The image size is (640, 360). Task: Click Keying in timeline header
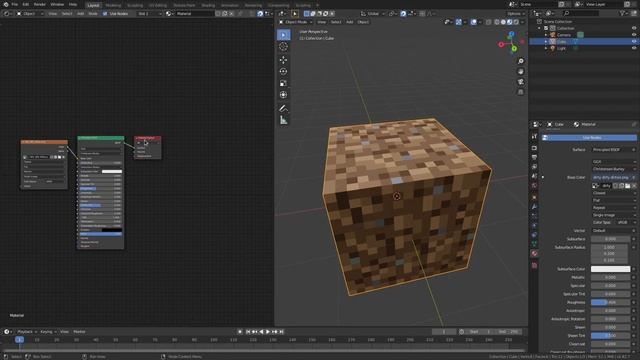click(48, 332)
